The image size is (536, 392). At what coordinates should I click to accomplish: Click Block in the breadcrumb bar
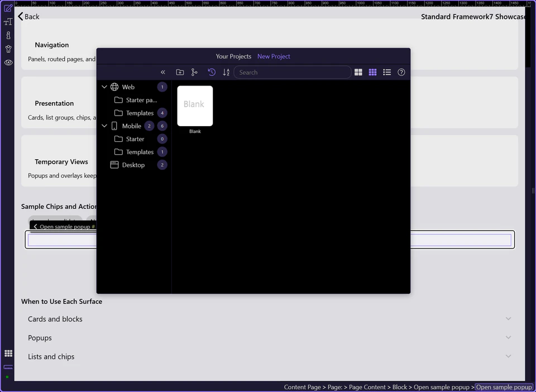click(x=400, y=387)
